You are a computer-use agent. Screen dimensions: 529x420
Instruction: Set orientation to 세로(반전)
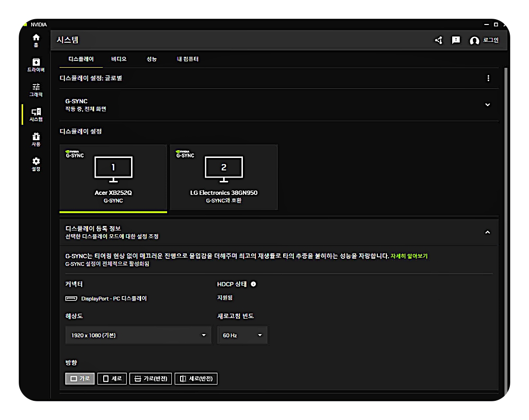196,379
